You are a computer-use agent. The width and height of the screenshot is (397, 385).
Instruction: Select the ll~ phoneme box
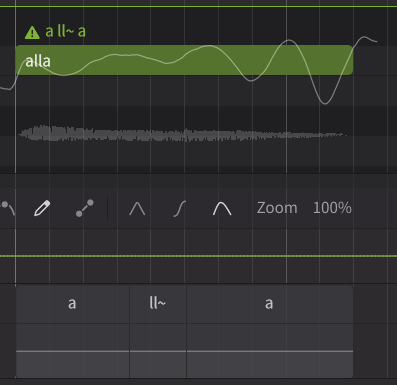pos(158,304)
